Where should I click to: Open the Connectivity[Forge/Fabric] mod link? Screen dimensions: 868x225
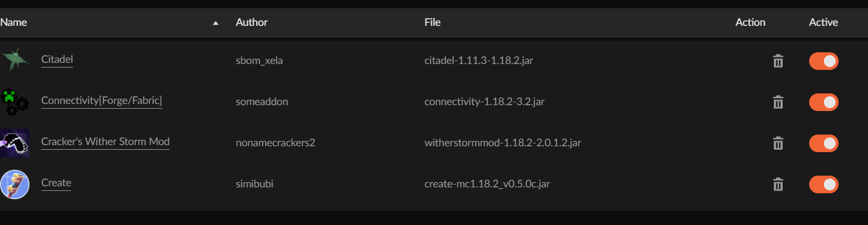tap(102, 100)
